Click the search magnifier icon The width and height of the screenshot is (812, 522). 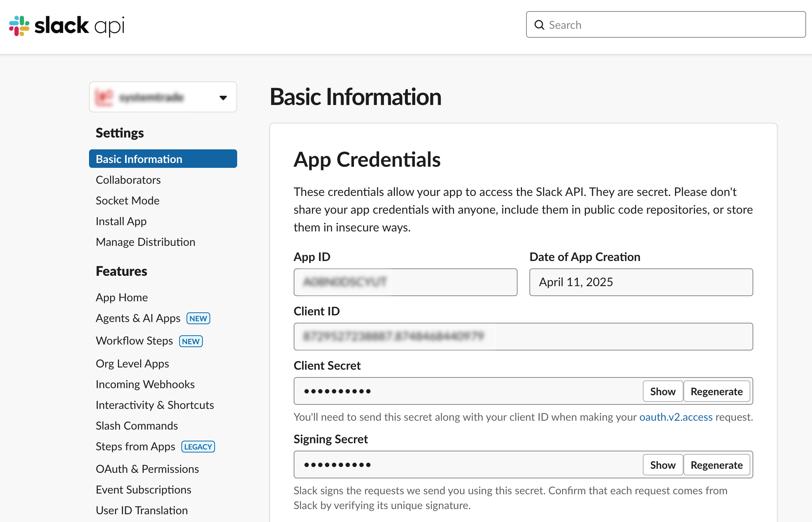[539, 25]
